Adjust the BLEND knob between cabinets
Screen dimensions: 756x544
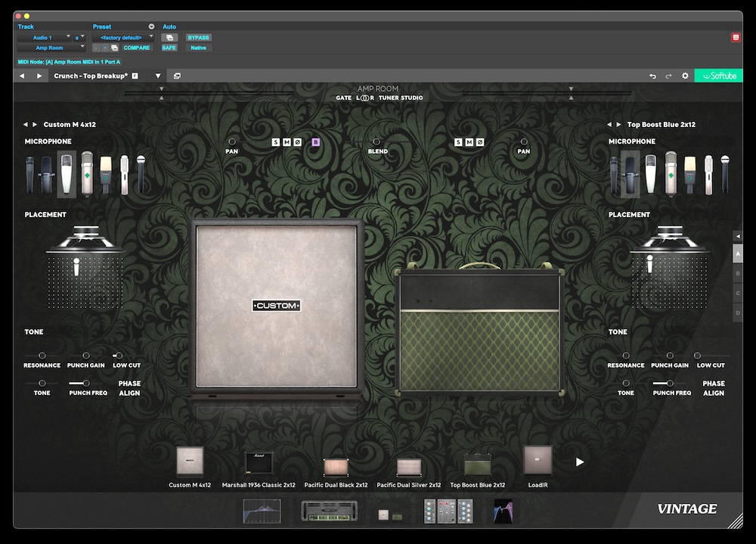[x=376, y=141]
